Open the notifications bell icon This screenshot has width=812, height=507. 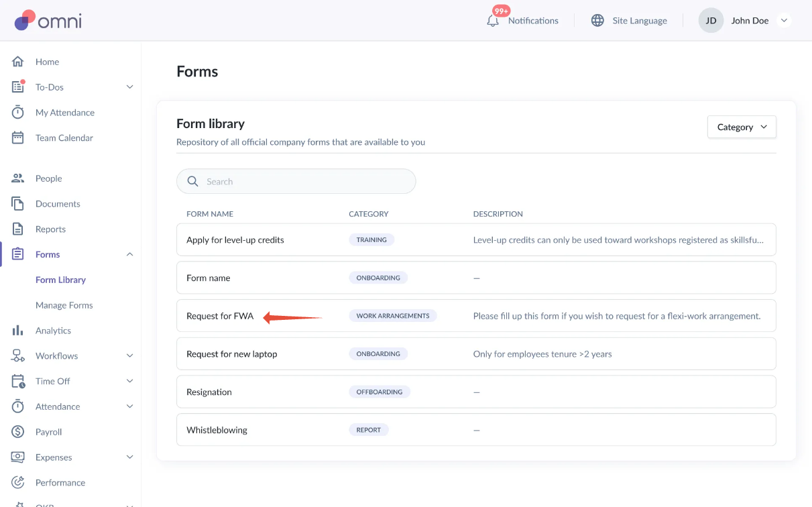pos(493,21)
